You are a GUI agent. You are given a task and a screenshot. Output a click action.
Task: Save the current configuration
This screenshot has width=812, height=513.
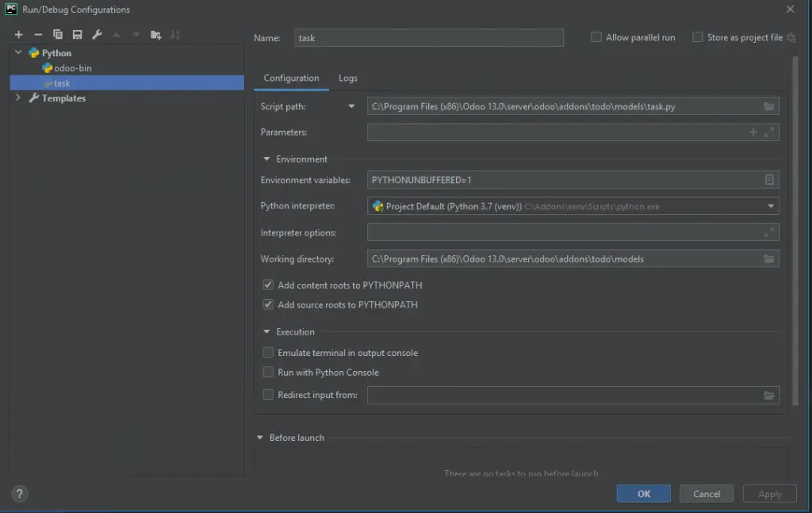click(x=75, y=34)
